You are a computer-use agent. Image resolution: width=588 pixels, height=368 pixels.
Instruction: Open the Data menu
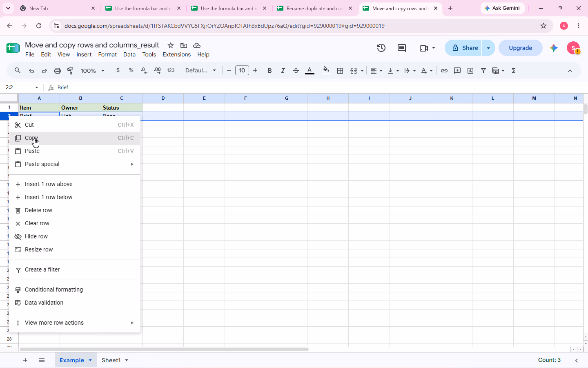click(129, 54)
